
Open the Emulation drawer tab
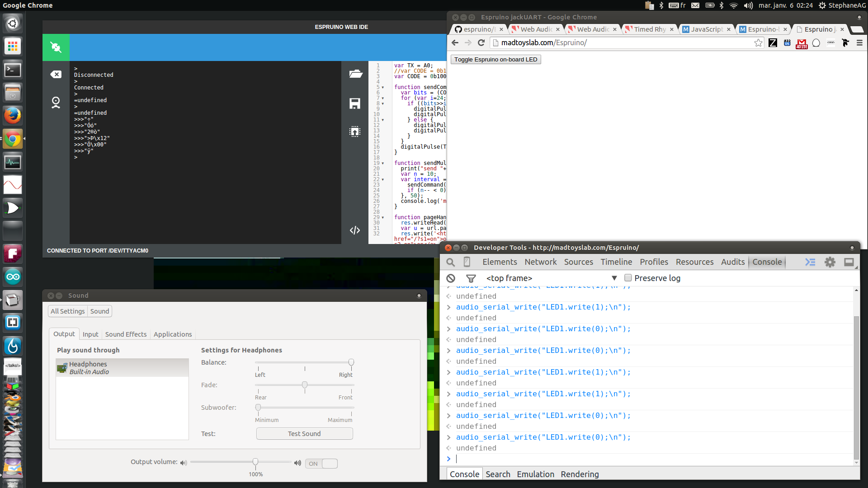(535, 474)
